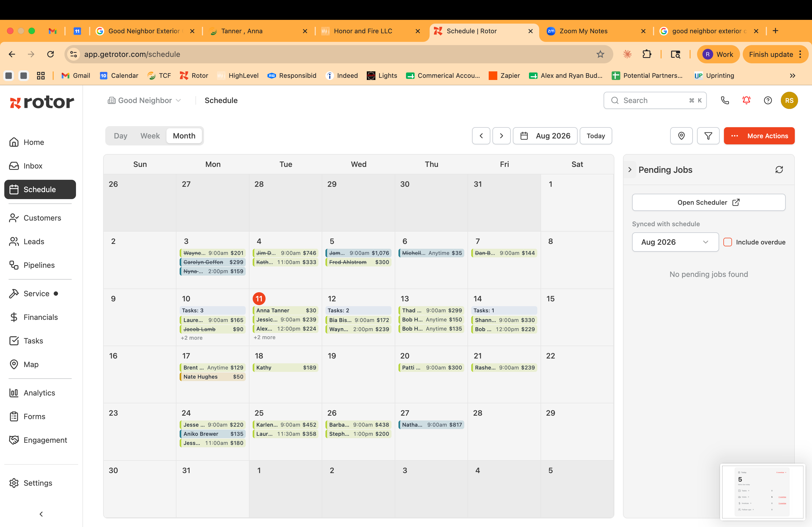812x527 pixels.
Task: Open the red notification bell
Action: (x=746, y=100)
